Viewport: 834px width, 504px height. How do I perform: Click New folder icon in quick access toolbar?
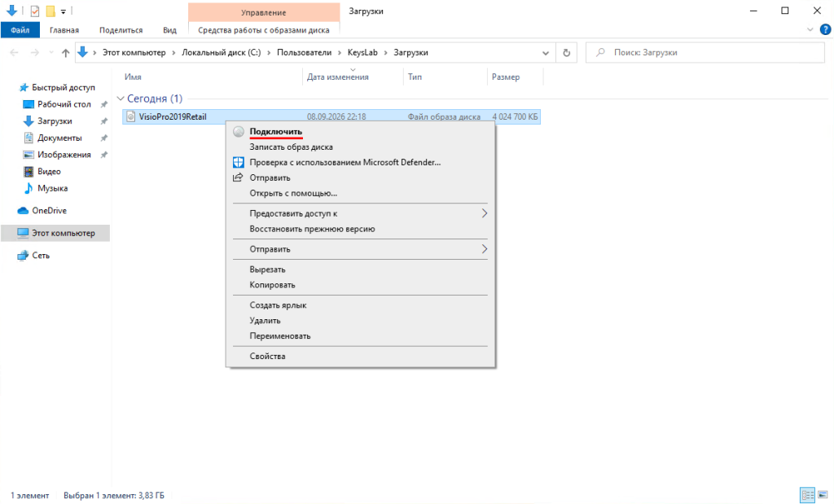pos(50,11)
